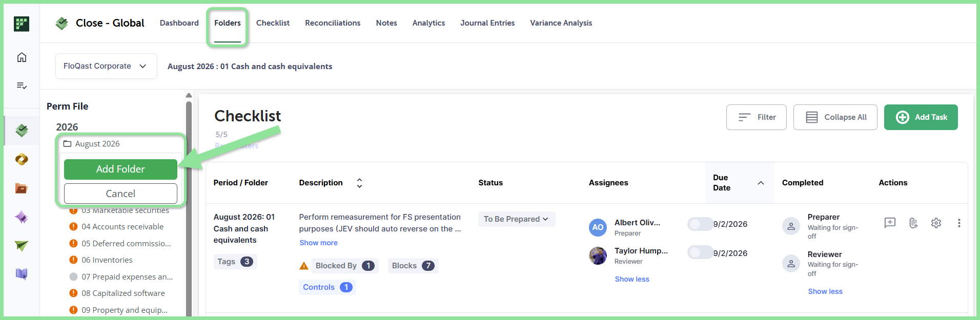
Task: Click Taylor's 9/2/2026 due date
Action: pyautogui.click(x=730, y=253)
